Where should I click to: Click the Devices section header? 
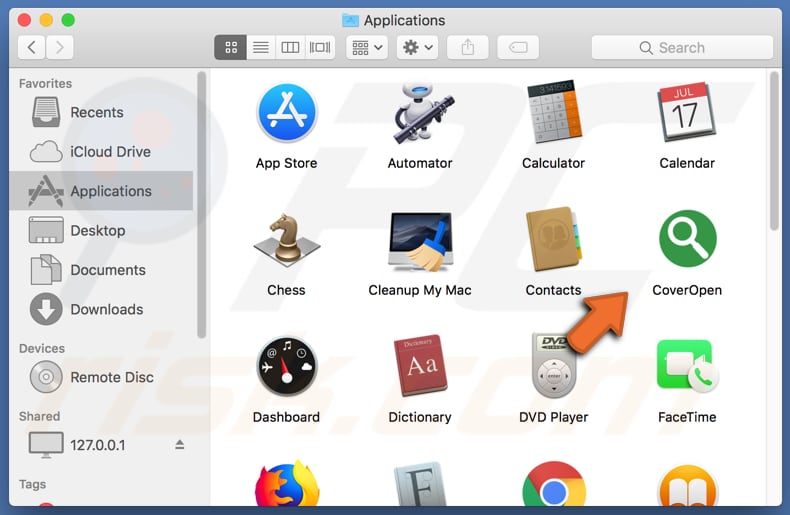pyautogui.click(x=42, y=349)
